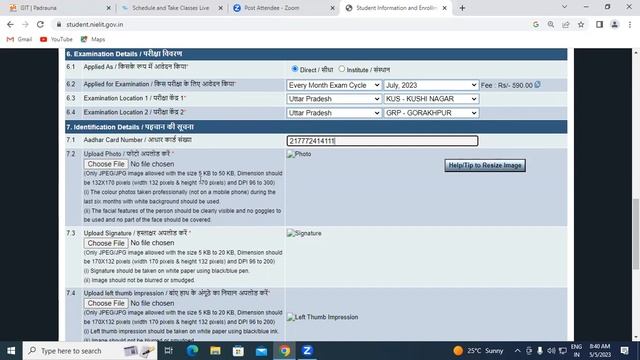Viewport: 640px width, 360px height.
Task: Click Choose File for left thumb impression
Action: pyautogui.click(x=106, y=303)
